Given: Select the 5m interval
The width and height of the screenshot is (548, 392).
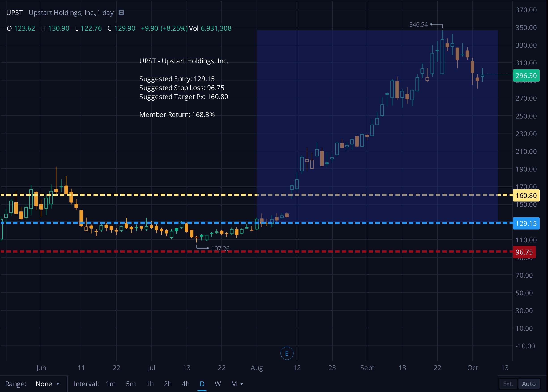Looking at the screenshot, I should 131,384.
